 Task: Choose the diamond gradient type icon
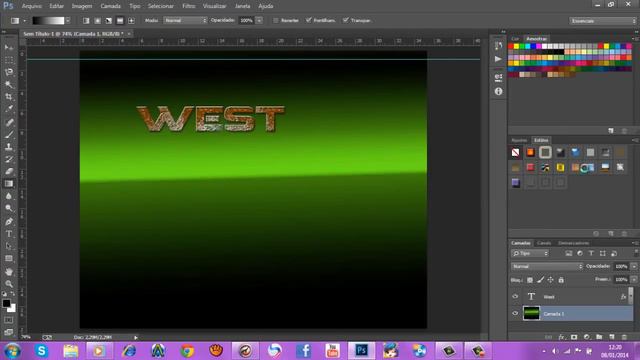[131, 20]
